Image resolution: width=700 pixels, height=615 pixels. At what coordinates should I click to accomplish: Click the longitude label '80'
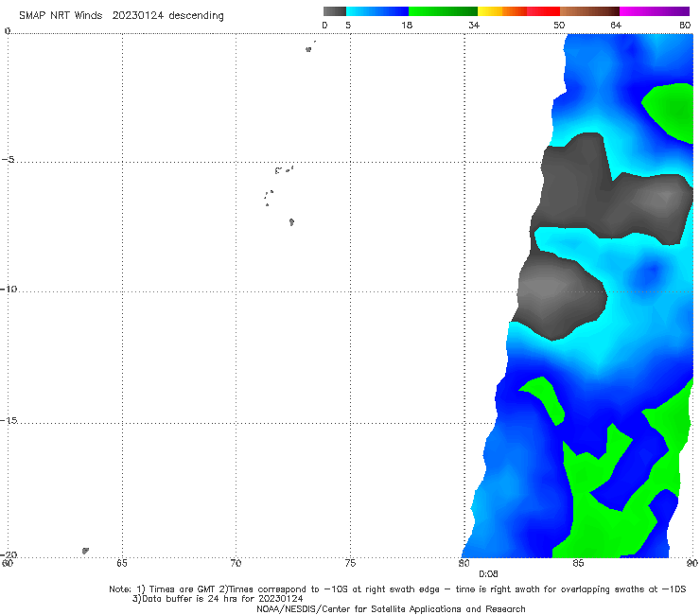pyautogui.click(x=464, y=563)
